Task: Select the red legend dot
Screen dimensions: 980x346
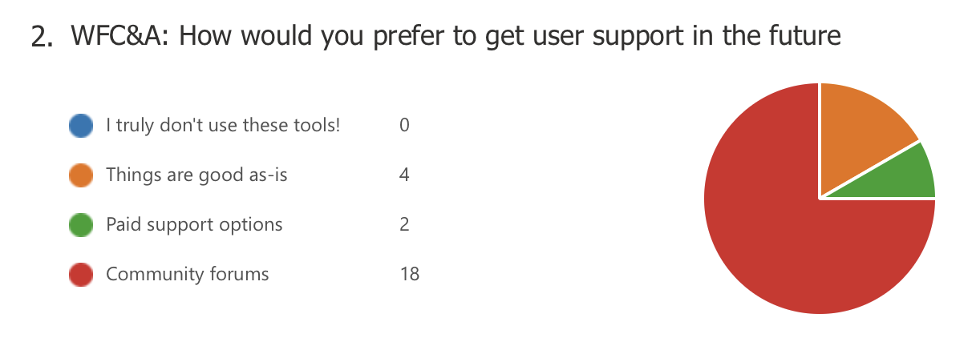Action: click(82, 275)
